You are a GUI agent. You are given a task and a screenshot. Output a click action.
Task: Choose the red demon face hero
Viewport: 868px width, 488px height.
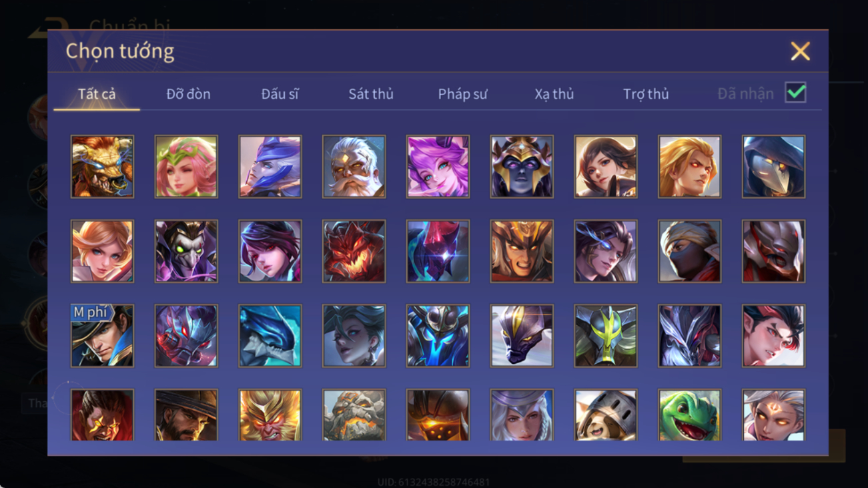354,251
